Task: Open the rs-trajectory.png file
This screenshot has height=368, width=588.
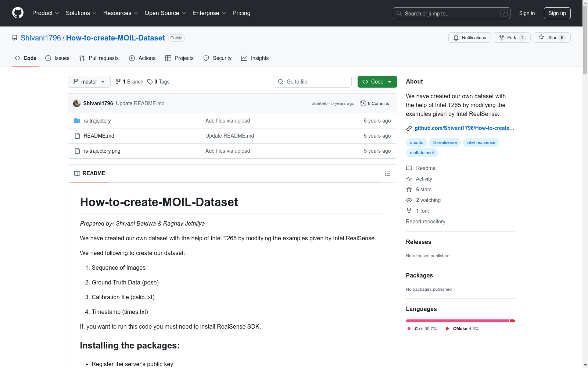Action: (x=102, y=151)
